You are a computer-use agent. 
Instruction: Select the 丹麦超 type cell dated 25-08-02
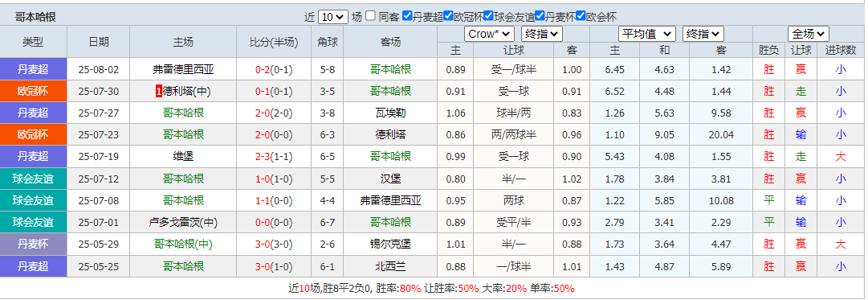[33, 69]
